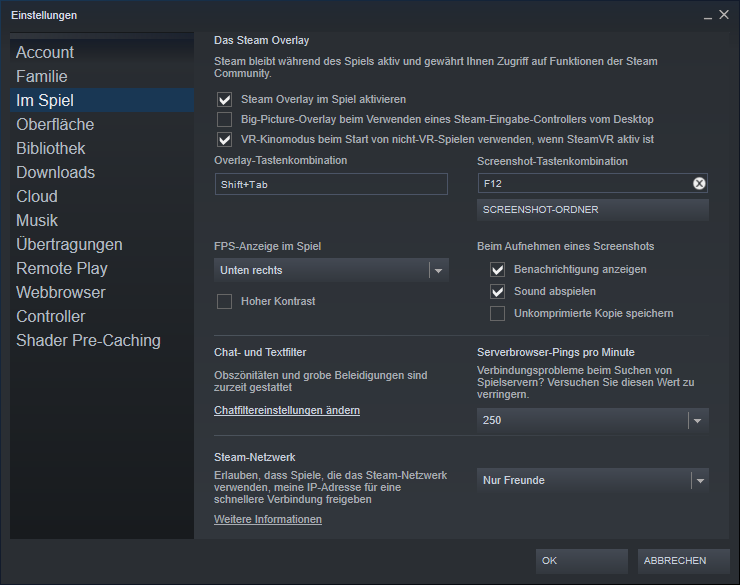The width and height of the screenshot is (740, 585).
Task: Switch to Bibliothek settings
Action: click(x=102, y=148)
